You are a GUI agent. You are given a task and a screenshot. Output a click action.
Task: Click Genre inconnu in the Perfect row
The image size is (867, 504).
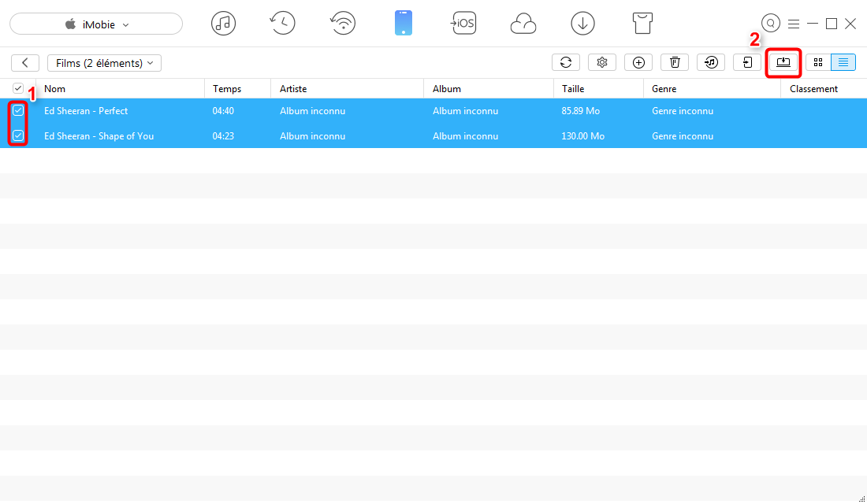coord(683,110)
